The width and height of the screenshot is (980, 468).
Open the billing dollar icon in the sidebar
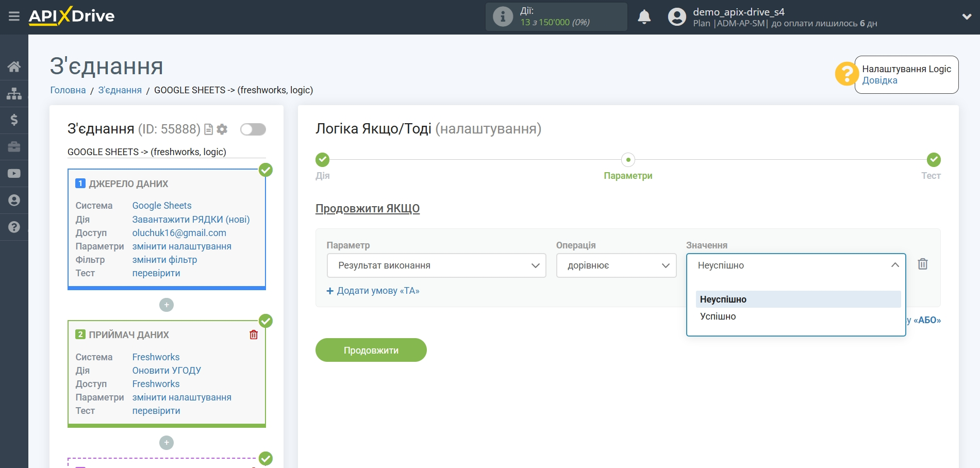[14, 120]
